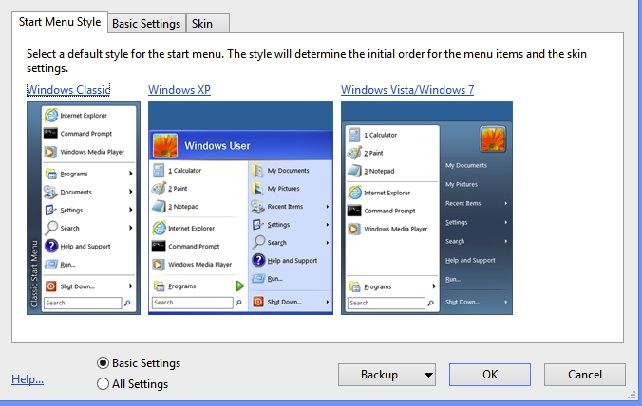Click Notepad icon in Windows XP preview

coord(159,206)
